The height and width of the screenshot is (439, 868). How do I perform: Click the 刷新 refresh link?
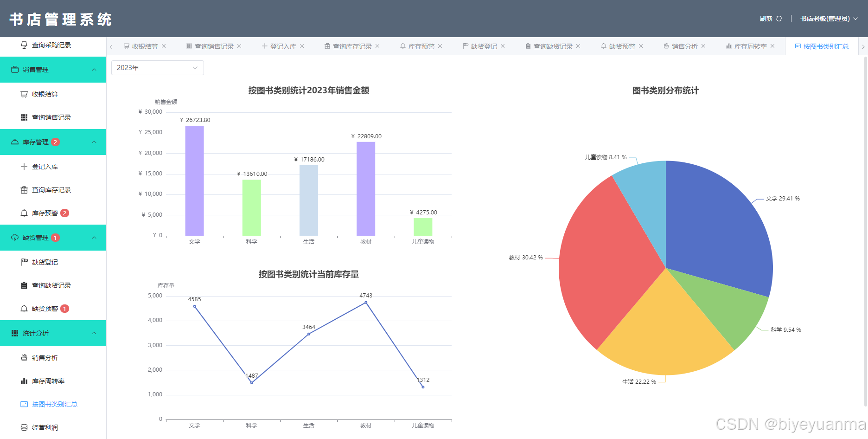coord(766,19)
